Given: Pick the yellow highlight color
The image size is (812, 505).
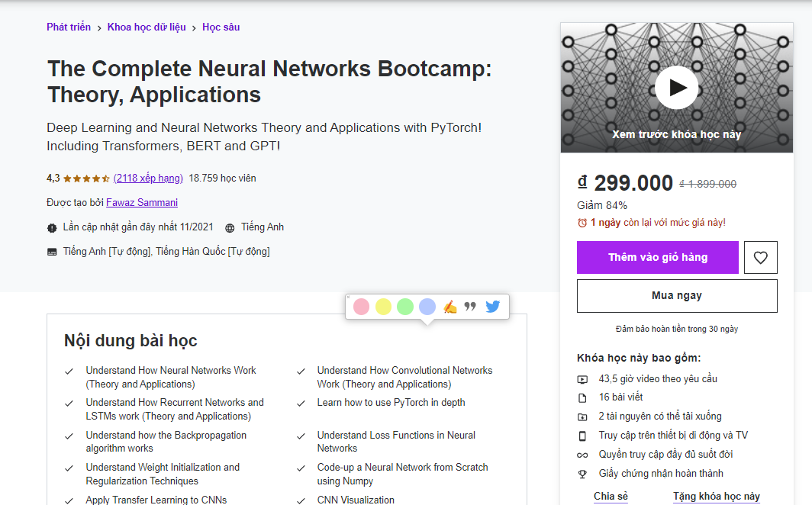Looking at the screenshot, I should point(383,306).
